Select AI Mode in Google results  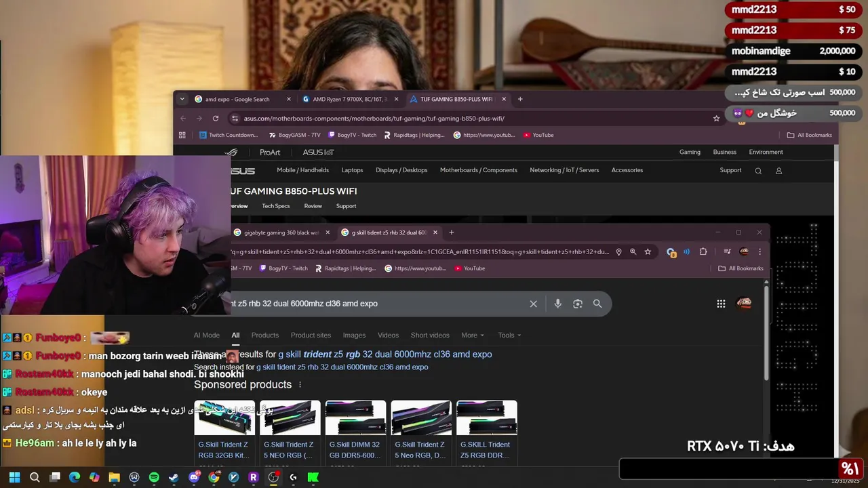(x=207, y=335)
